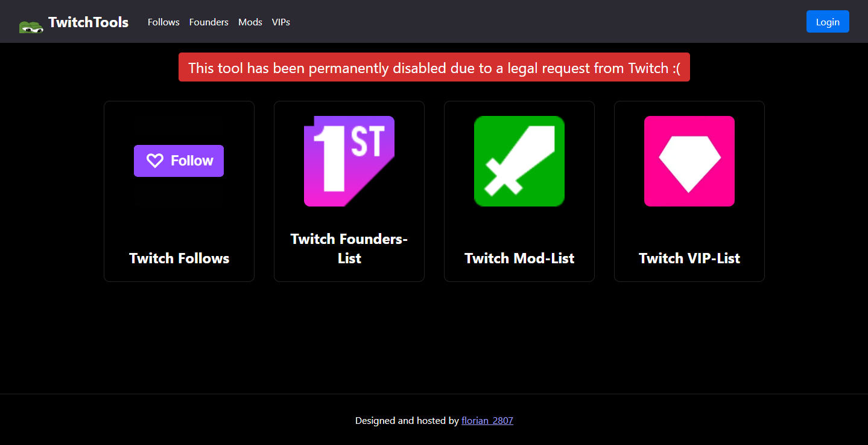Visit the florian_2807 footer link
This screenshot has height=445, width=868.
click(x=487, y=421)
